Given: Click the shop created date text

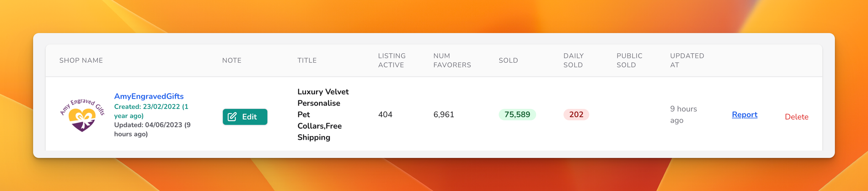Looking at the screenshot, I should (151, 111).
